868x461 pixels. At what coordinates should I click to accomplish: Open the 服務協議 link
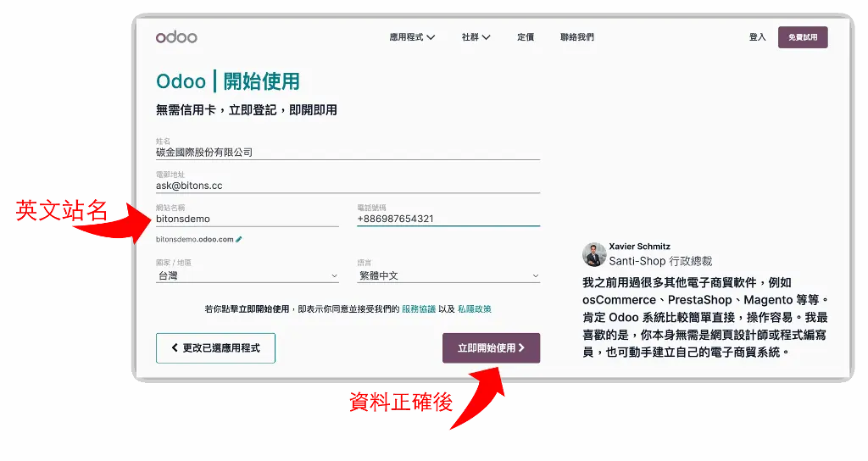coord(419,308)
